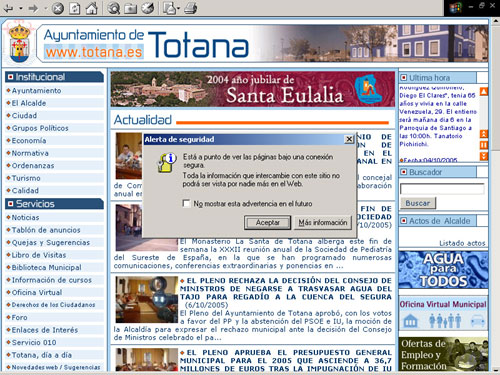Open El Alcalde in the sidebar
Screen dimensions: 500x375
click(29, 103)
